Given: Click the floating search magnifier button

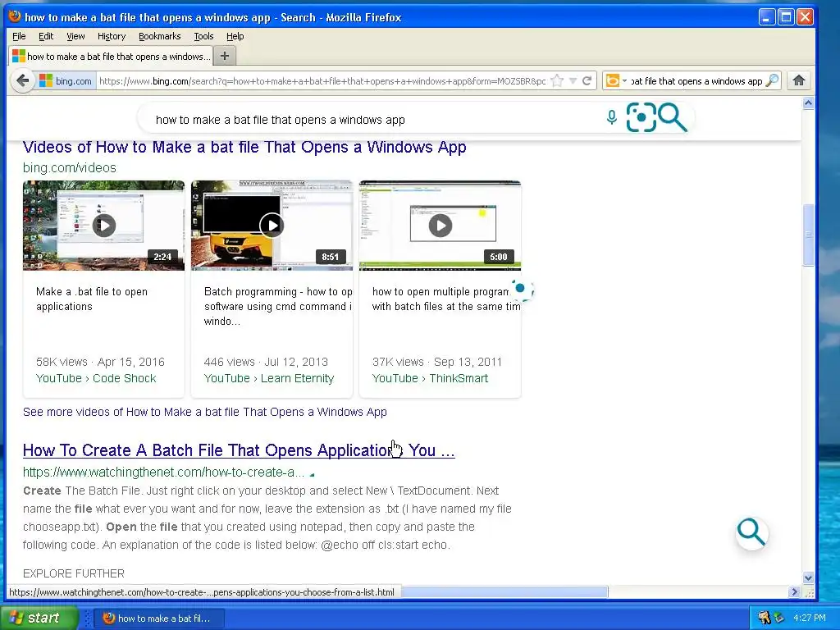Looking at the screenshot, I should (x=751, y=533).
